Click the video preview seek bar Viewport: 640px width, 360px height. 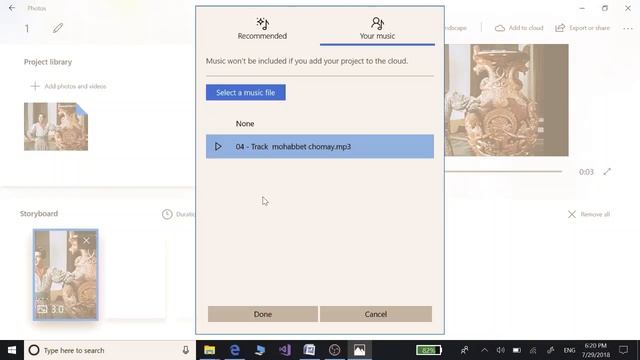click(x=503, y=172)
